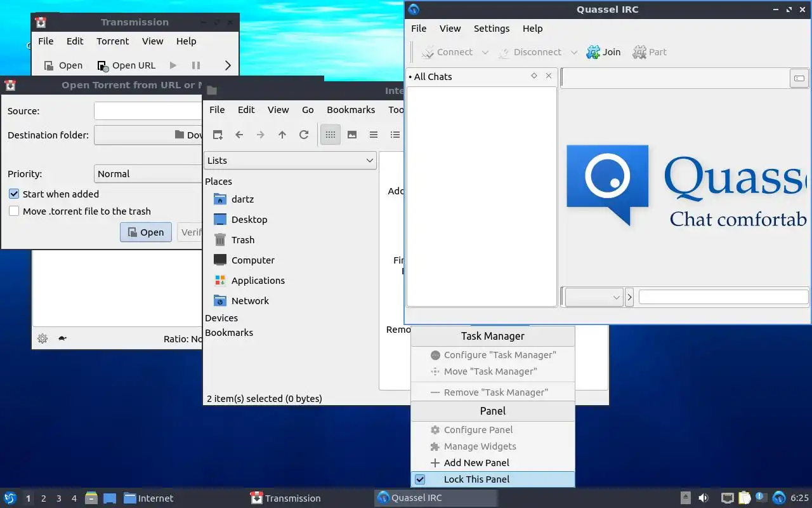Screen dimensions: 812x508
Task: Select Move "Task Manager" menu entry
Action: (493, 371)
